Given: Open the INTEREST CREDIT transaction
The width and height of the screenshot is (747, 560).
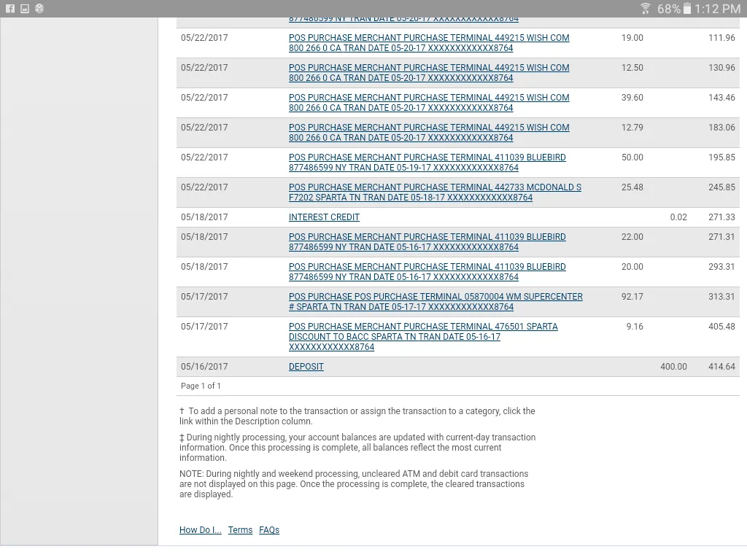Looking at the screenshot, I should (324, 217).
